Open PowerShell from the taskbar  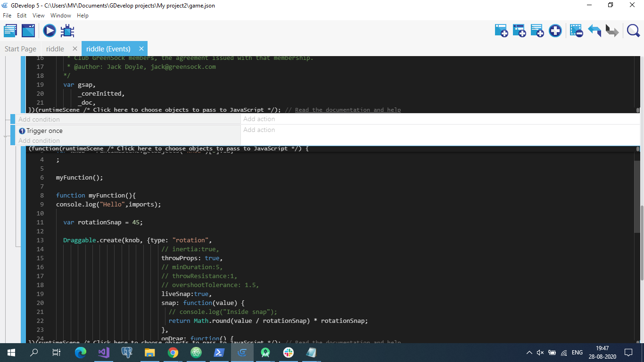point(219,353)
